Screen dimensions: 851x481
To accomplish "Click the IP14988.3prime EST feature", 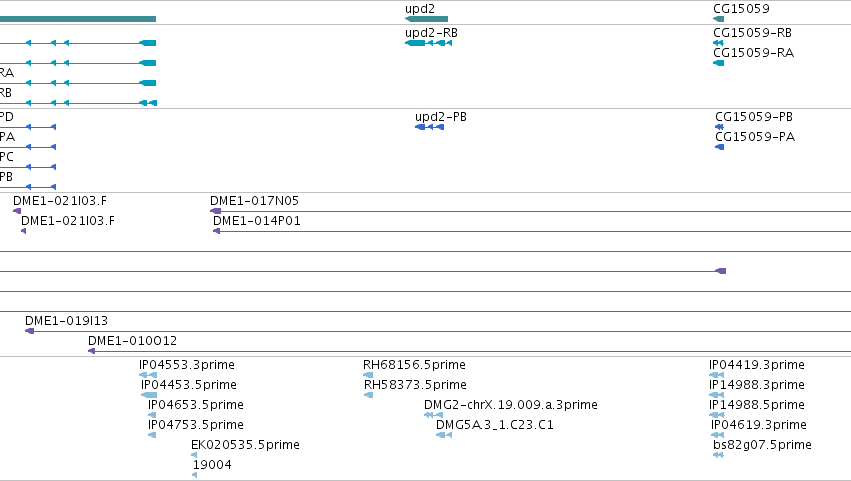I will [717, 395].
